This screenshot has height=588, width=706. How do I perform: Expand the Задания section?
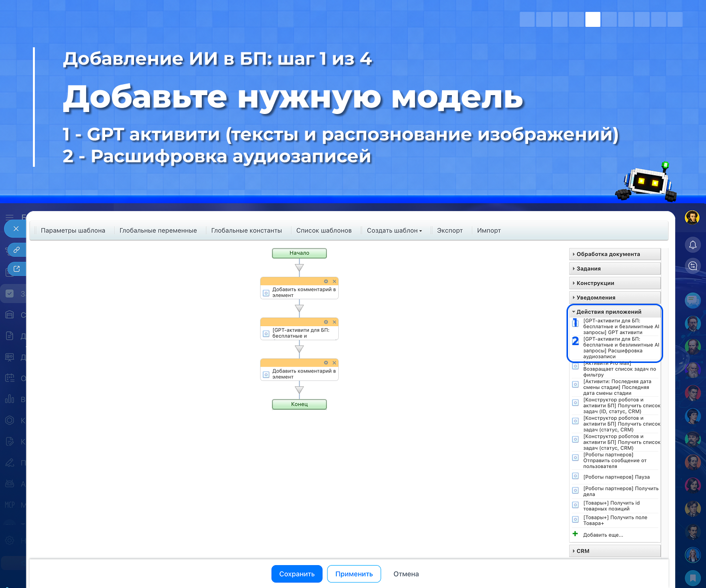(x=615, y=268)
